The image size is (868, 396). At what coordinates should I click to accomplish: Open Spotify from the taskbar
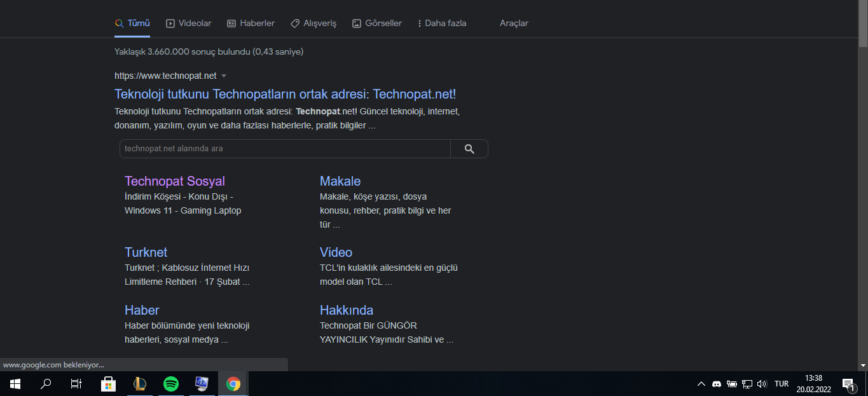[170, 384]
